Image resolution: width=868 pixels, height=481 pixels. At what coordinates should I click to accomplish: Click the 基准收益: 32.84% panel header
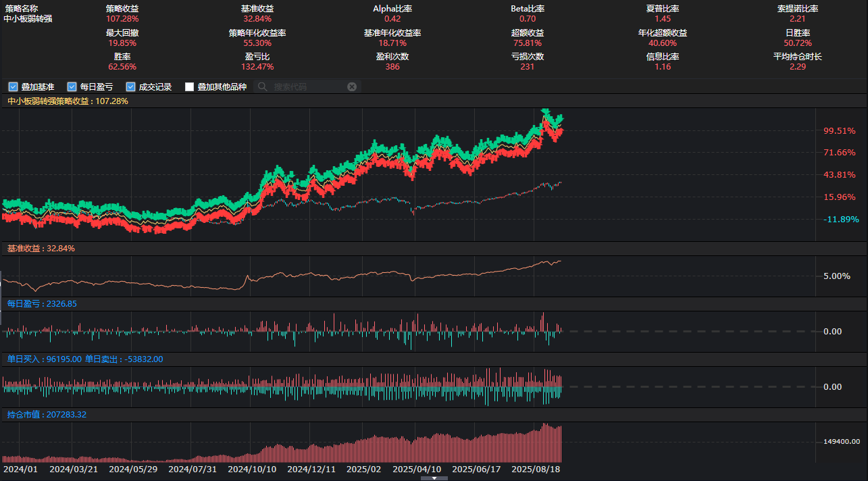click(x=41, y=249)
